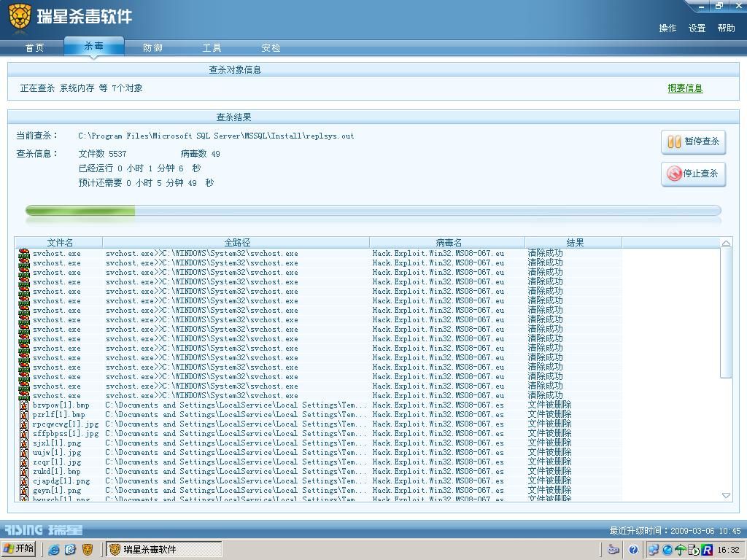
Task: Click 文件被删除 result in zukd[1].bmp row
Action: pyautogui.click(x=549, y=472)
